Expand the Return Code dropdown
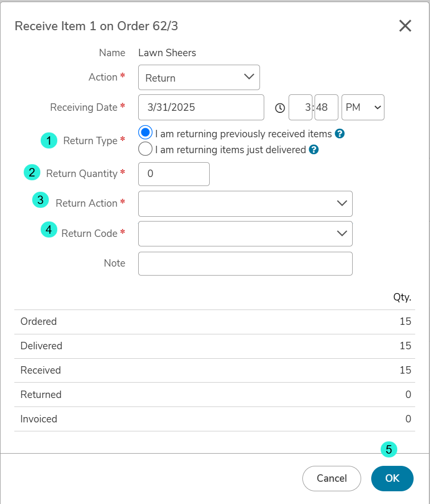Image resolution: width=430 pixels, height=504 pixels. point(245,234)
